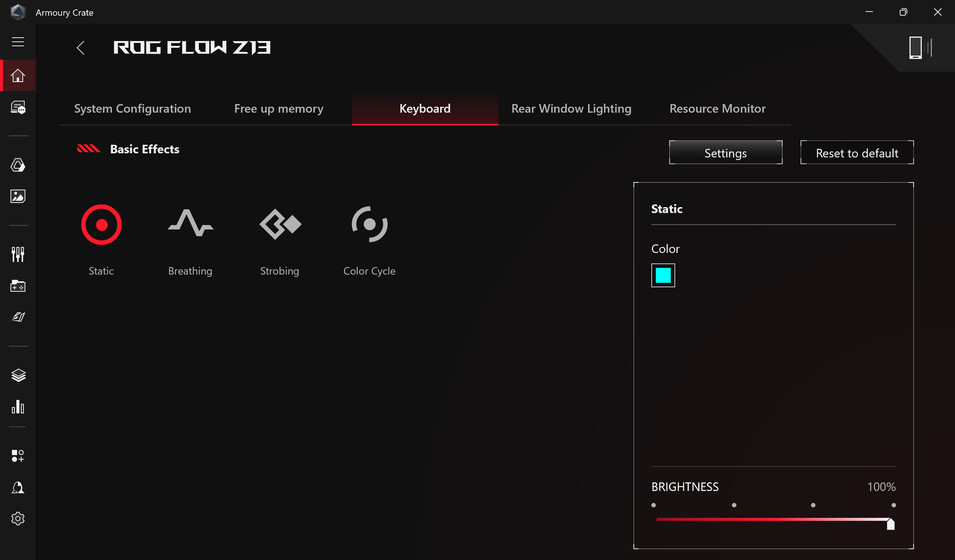Open Settings gear in the sidebar
Screen dimensions: 955x560
[18, 518]
